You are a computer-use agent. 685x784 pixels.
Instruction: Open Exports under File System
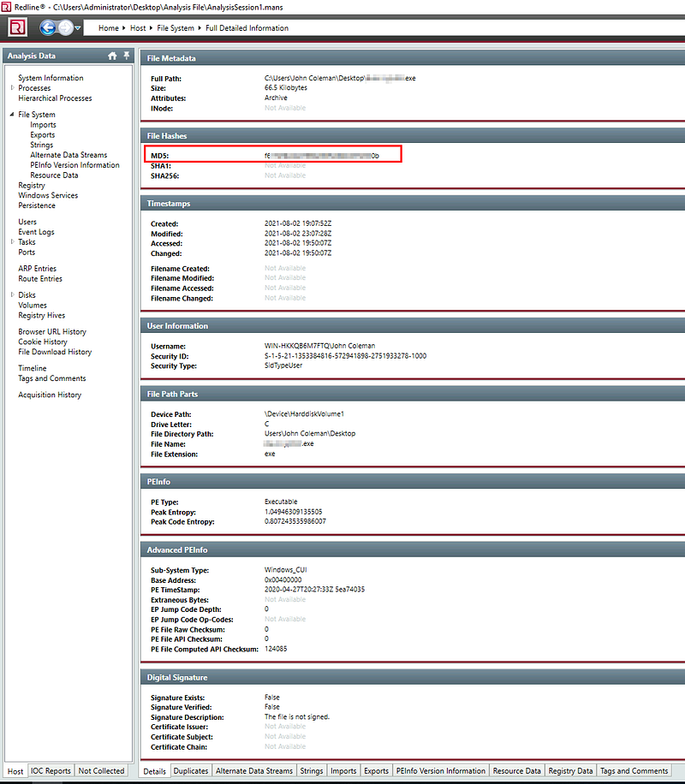pyautogui.click(x=43, y=135)
